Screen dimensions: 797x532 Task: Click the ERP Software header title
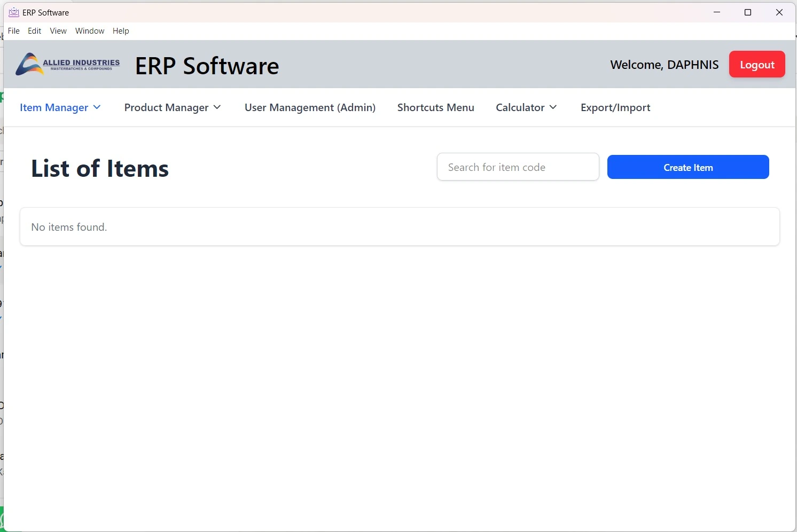click(207, 66)
